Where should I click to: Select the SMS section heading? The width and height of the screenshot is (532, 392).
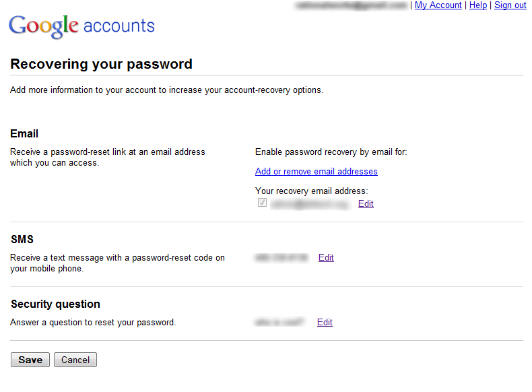click(x=22, y=239)
